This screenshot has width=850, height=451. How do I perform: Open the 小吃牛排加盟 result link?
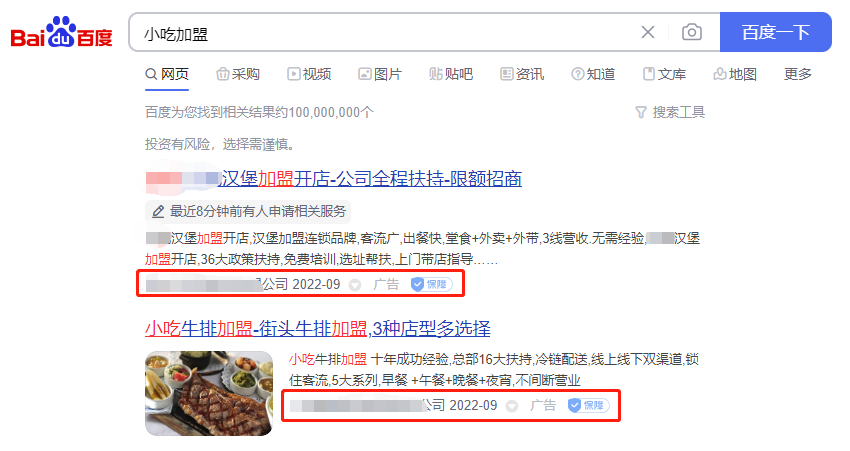[x=318, y=328]
